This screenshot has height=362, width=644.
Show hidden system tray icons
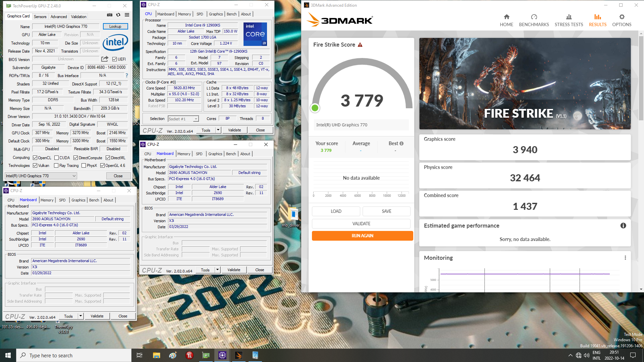pos(570,355)
